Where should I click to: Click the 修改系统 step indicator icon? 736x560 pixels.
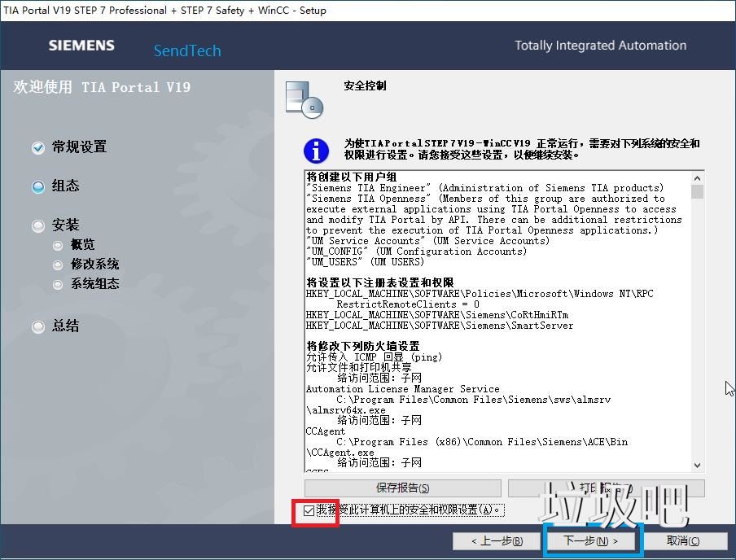58,265
